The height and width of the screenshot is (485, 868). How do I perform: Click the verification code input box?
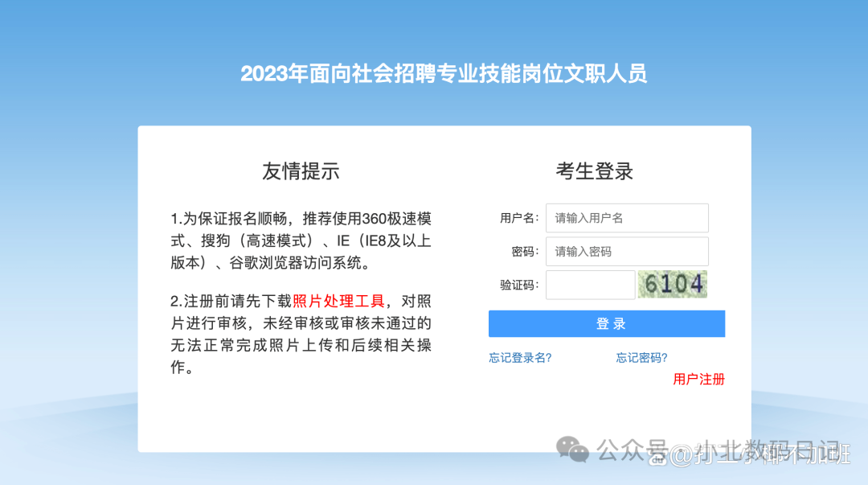(x=590, y=285)
